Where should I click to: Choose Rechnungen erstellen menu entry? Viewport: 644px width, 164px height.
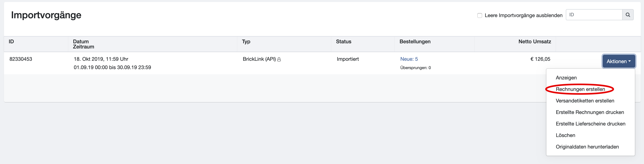click(x=580, y=89)
